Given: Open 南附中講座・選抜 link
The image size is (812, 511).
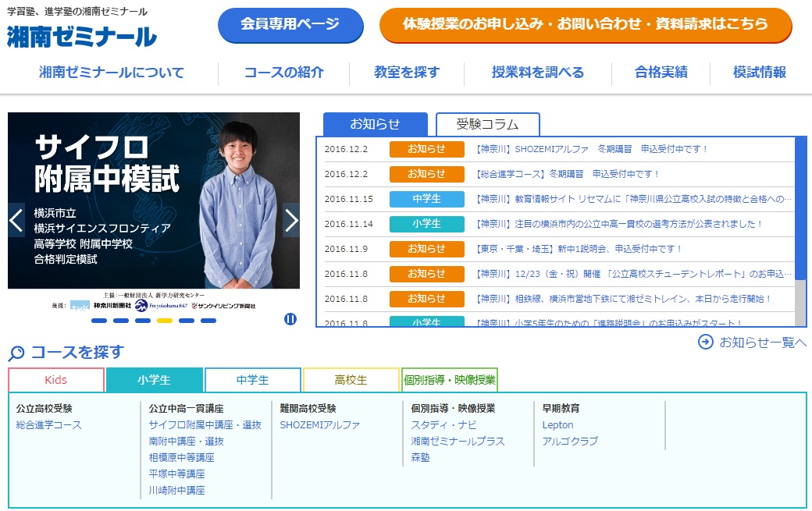Looking at the screenshot, I should click(x=187, y=442).
